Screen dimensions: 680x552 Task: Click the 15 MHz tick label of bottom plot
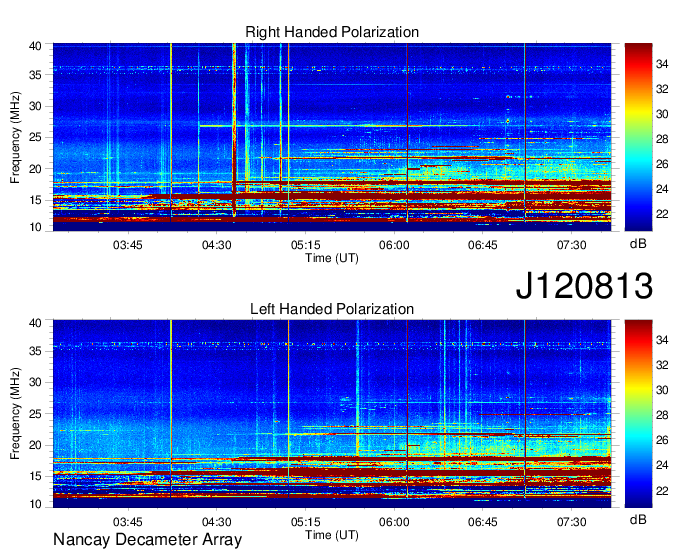pos(35,477)
